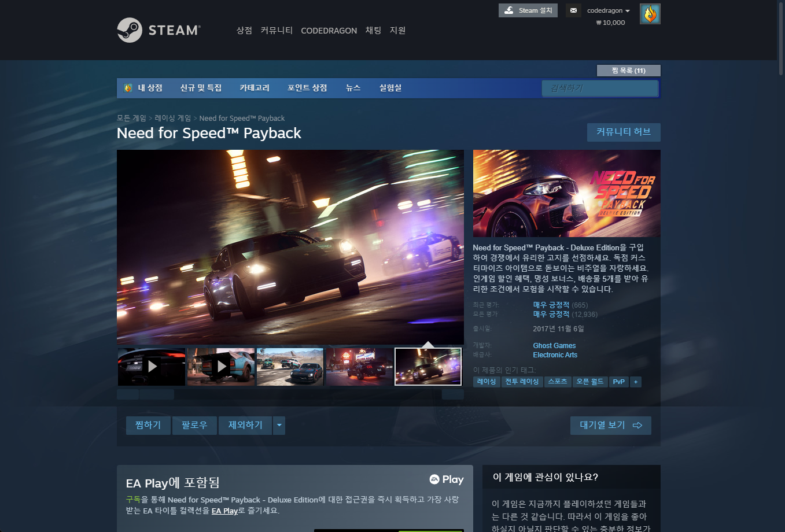The image size is (785, 532).
Task: Click the Steam logo in header
Action: pos(159,30)
